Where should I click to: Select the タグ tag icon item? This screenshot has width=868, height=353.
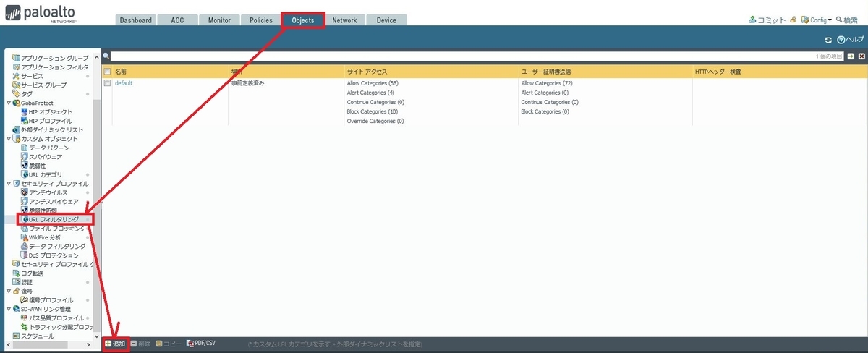(x=22, y=93)
